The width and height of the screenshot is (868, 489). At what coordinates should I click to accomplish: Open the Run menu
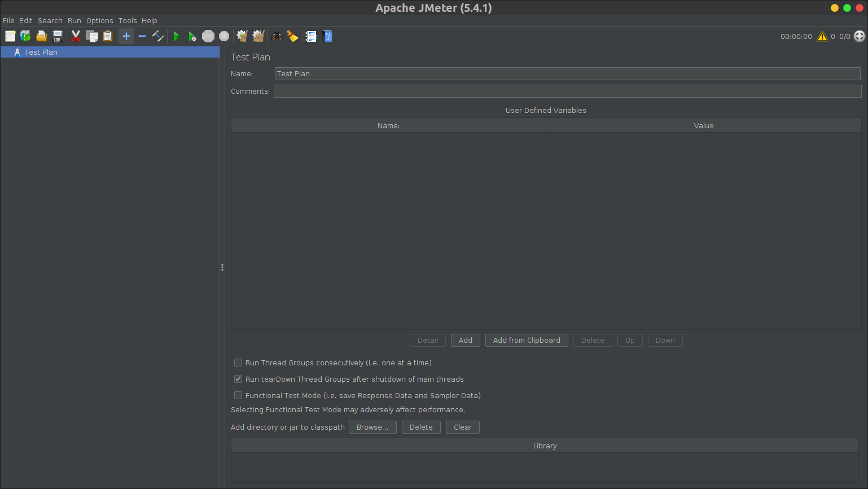tap(74, 20)
